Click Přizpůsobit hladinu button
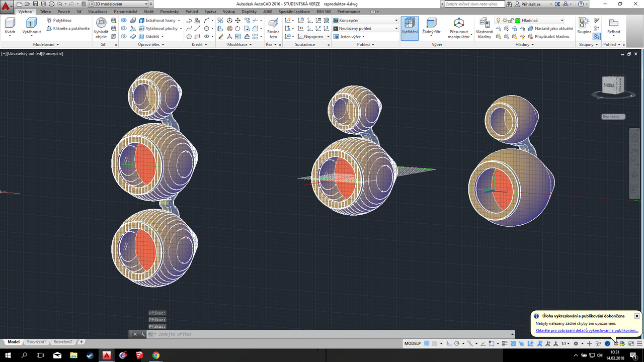The height and width of the screenshot is (362, 644). pyautogui.click(x=548, y=37)
